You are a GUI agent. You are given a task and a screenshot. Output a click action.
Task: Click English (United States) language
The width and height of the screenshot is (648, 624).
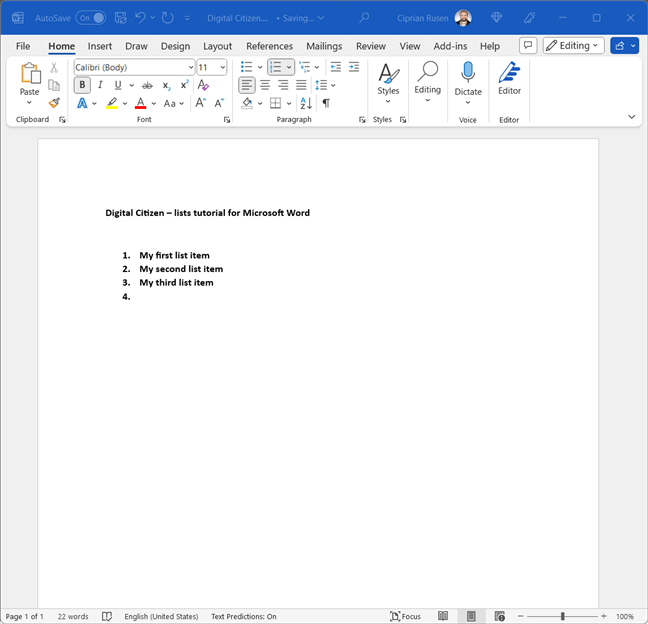pyautogui.click(x=161, y=616)
